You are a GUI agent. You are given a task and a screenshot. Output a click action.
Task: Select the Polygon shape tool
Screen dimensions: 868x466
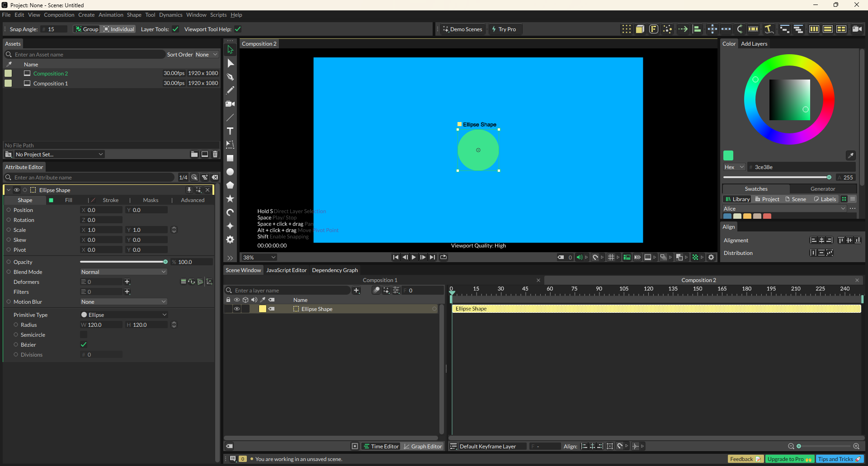pyautogui.click(x=230, y=185)
